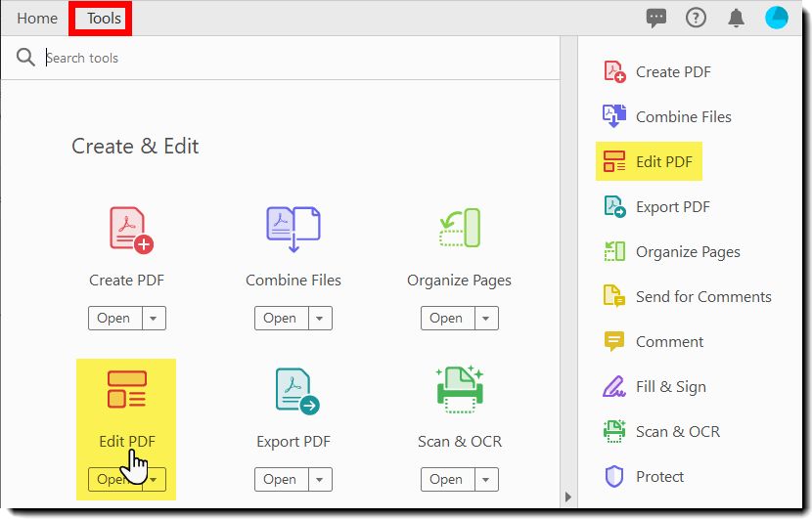Select Organize Pages icon in right sidebar
Screen dimensions: 812x519
(x=614, y=251)
